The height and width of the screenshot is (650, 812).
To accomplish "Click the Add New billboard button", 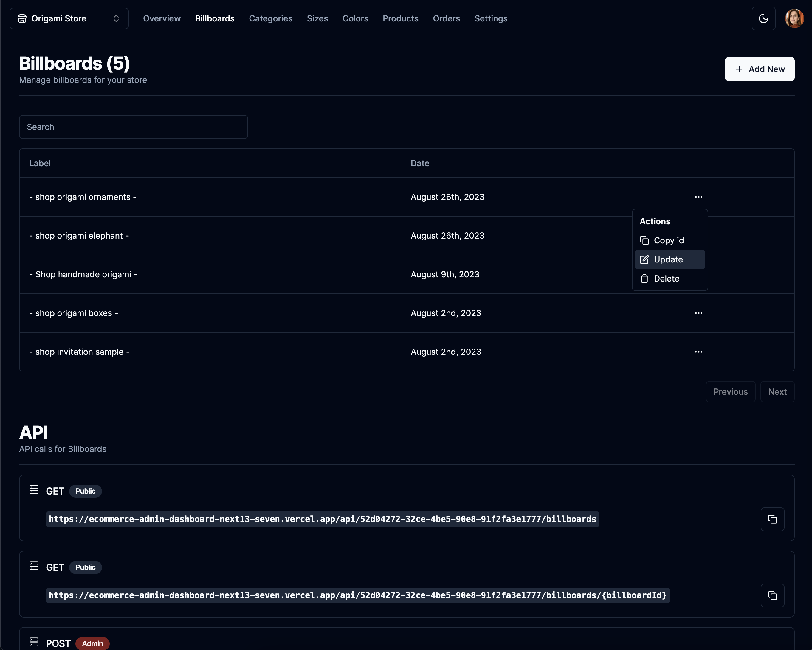I will coord(759,69).
